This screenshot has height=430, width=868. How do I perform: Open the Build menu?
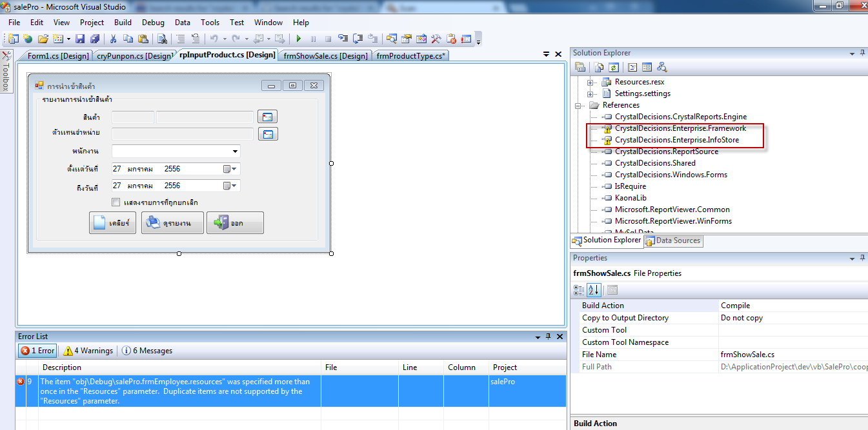point(123,23)
